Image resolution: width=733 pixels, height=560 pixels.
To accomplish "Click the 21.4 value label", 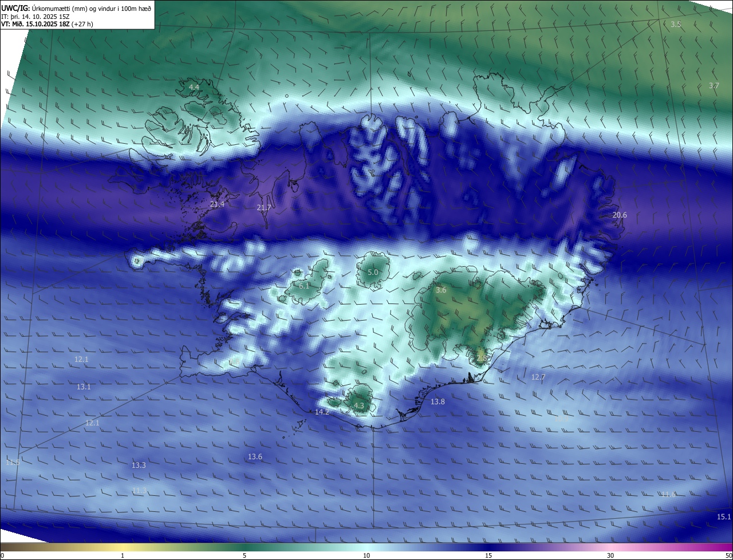I will (x=217, y=204).
